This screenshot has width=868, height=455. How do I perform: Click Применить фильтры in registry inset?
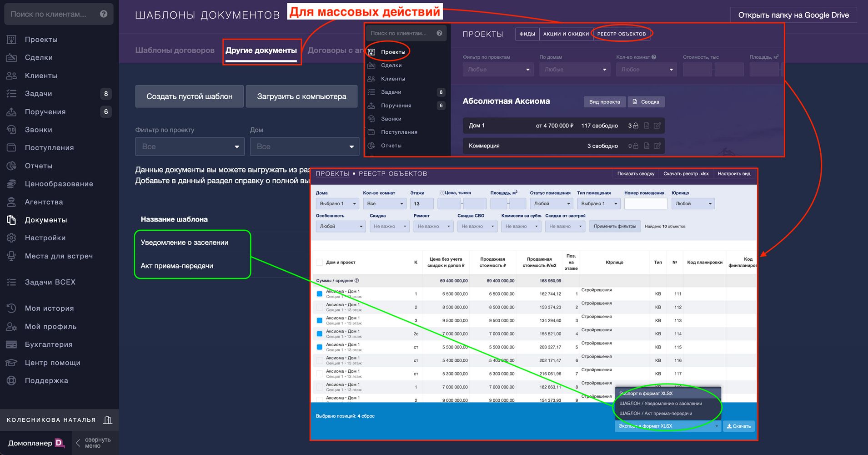pos(615,226)
